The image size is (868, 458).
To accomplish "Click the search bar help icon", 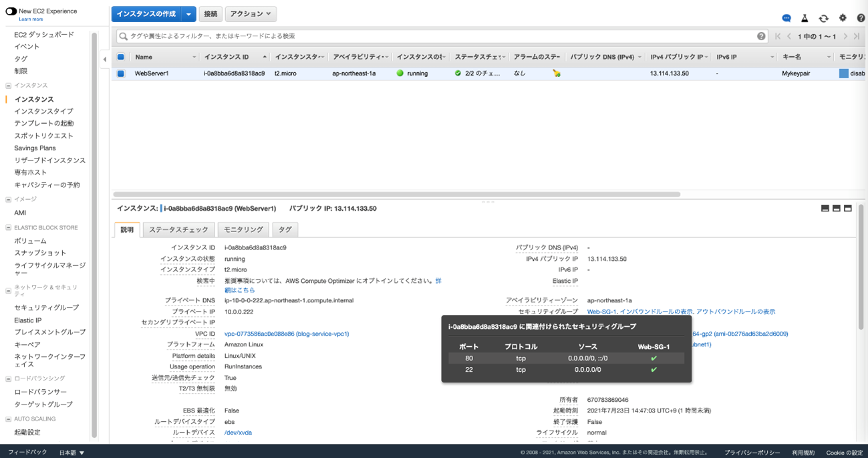I will 761,36.
